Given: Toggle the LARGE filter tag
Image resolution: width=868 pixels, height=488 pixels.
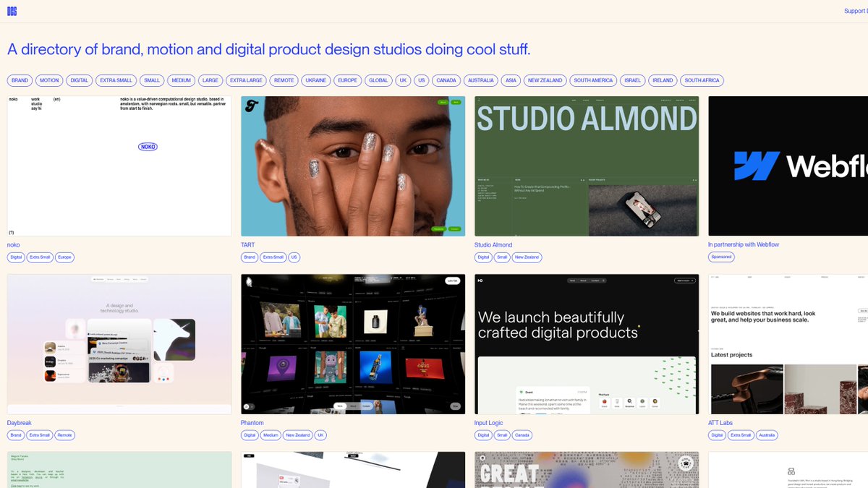Looking at the screenshot, I should pos(210,80).
